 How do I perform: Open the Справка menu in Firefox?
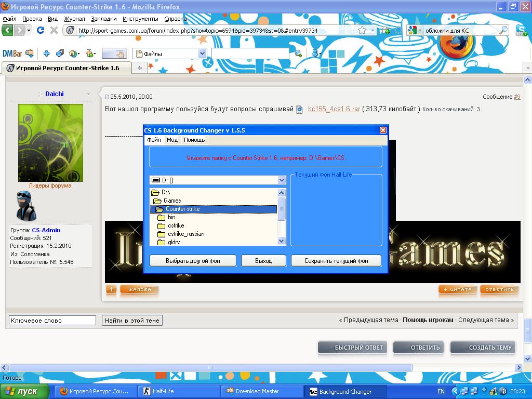click(176, 19)
